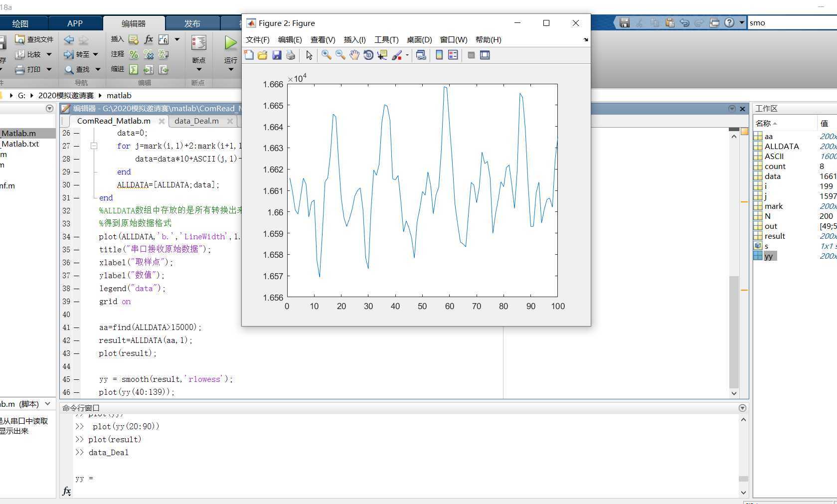Image resolution: width=837 pixels, height=504 pixels.
Task: Open the Run (运行) dropdown arrow
Action: point(231,69)
